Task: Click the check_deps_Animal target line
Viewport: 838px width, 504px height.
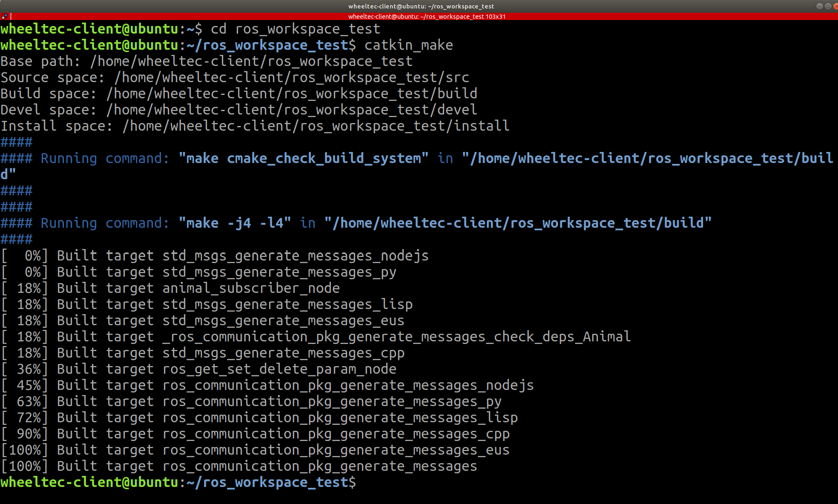Action: pyautogui.click(x=396, y=337)
